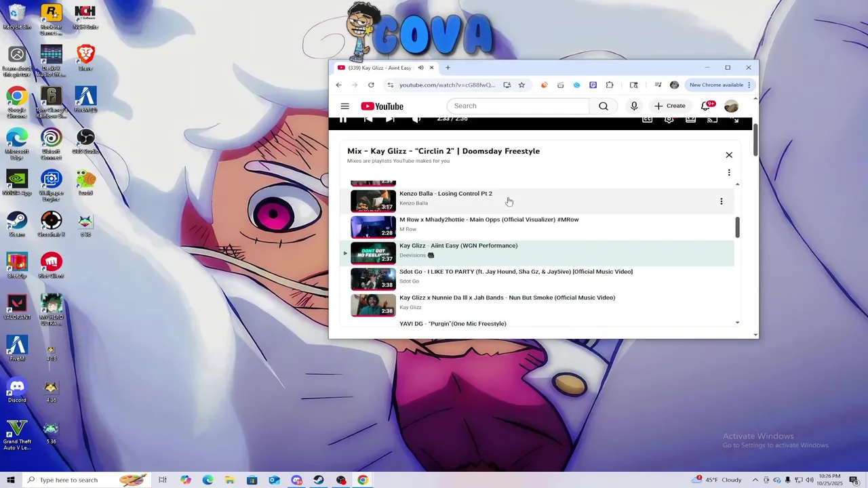This screenshot has height=488, width=868.
Task: Play Kay Glizz x Nunnie Da Ill Nun But Smoke
Action: click(x=507, y=298)
